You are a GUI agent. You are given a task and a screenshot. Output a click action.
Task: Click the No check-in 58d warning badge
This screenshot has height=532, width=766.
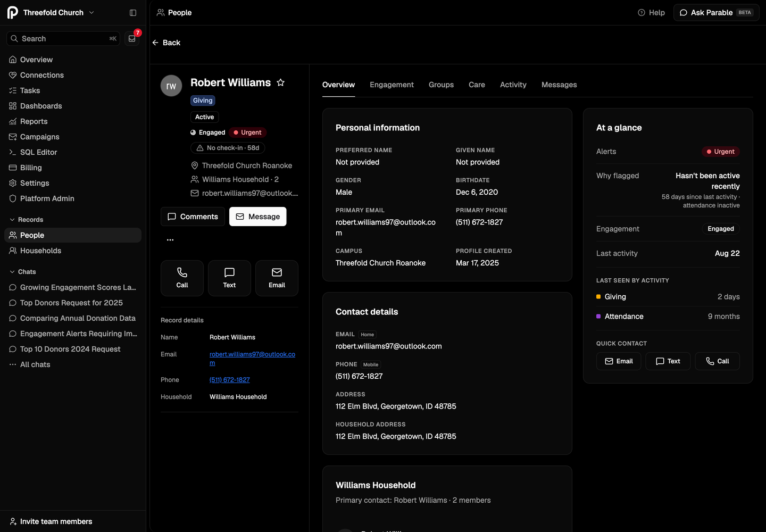228,148
